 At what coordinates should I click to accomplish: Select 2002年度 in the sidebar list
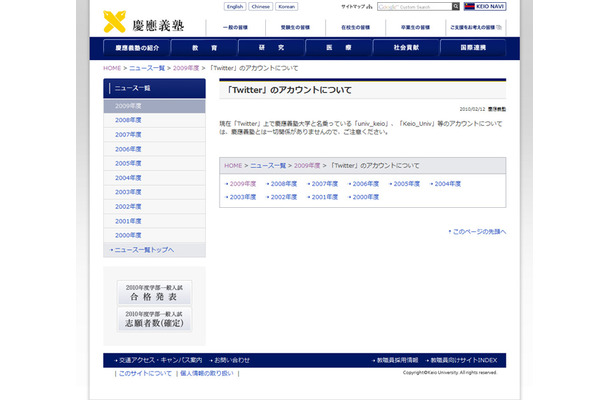[154, 207]
